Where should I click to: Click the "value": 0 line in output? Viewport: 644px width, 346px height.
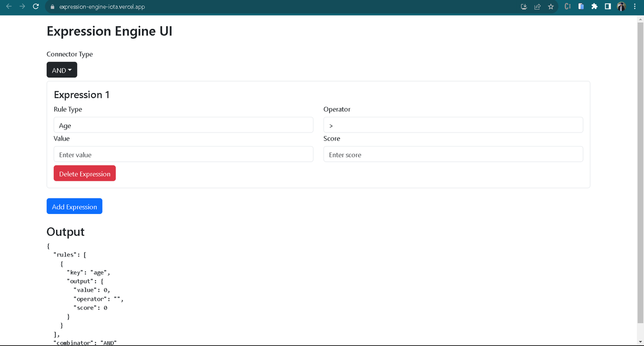tap(92, 290)
